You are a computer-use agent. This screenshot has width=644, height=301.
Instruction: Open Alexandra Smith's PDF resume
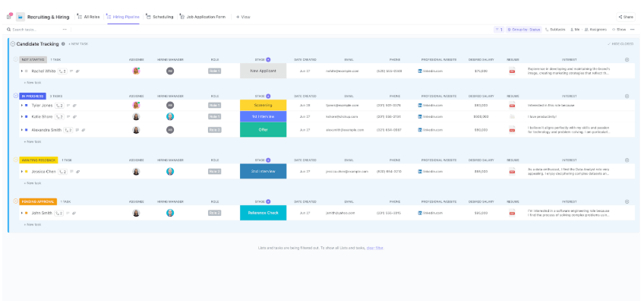pyautogui.click(x=512, y=130)
